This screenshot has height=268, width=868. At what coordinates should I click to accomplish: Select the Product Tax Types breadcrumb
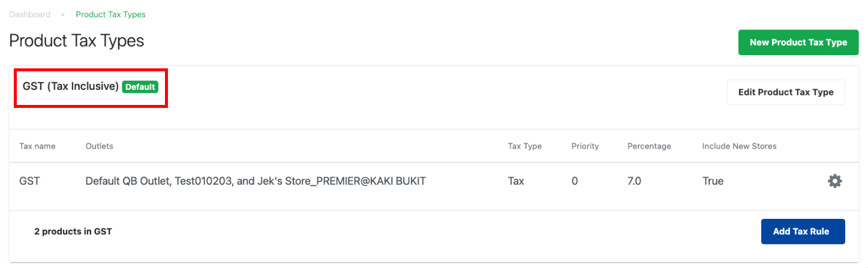click(x=110, y=14)
